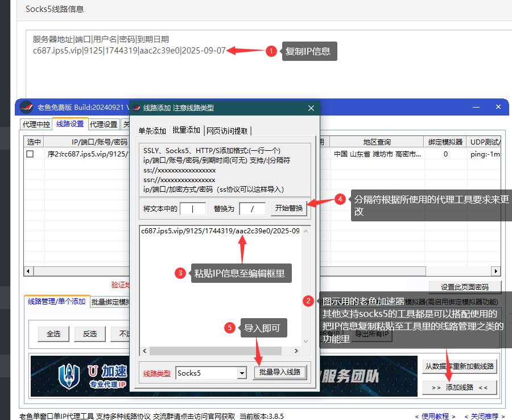This screenshot has width=512, height=420.
Task: Click the fish icon on the 线路添加 dialog
Action: pyautogui.click(x=135, y=106)
